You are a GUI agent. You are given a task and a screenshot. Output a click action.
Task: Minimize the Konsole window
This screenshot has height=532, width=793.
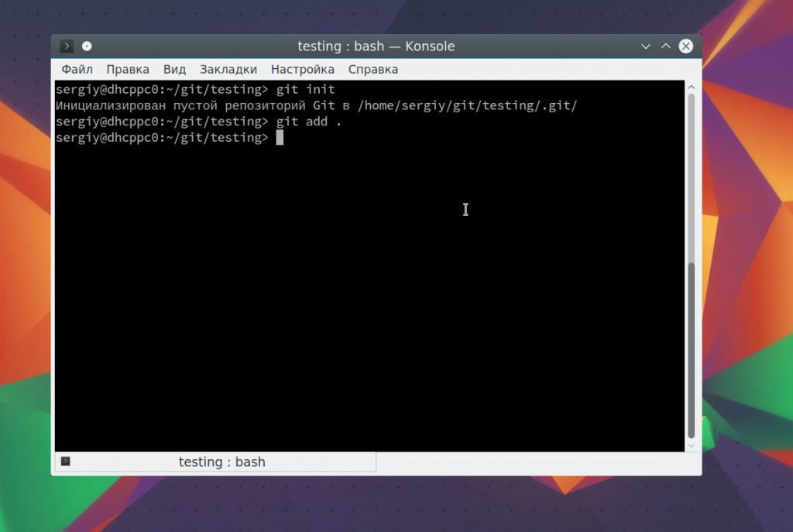click(646, 46)
